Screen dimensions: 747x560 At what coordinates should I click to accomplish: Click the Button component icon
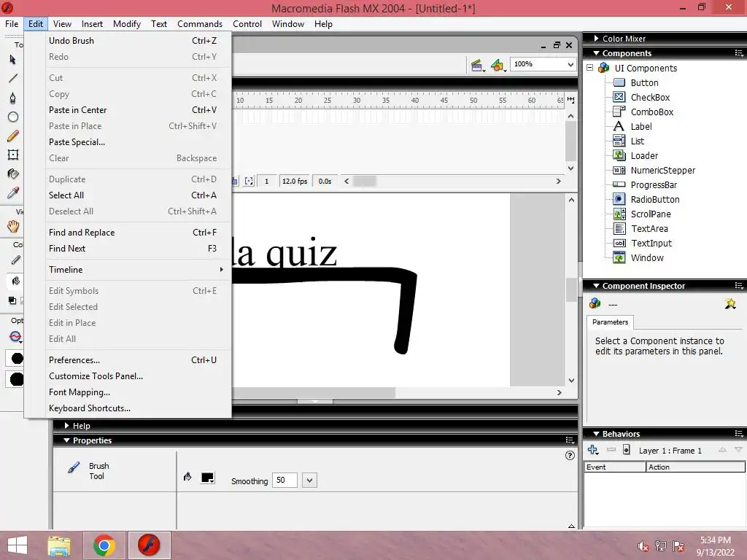[619, 83]
